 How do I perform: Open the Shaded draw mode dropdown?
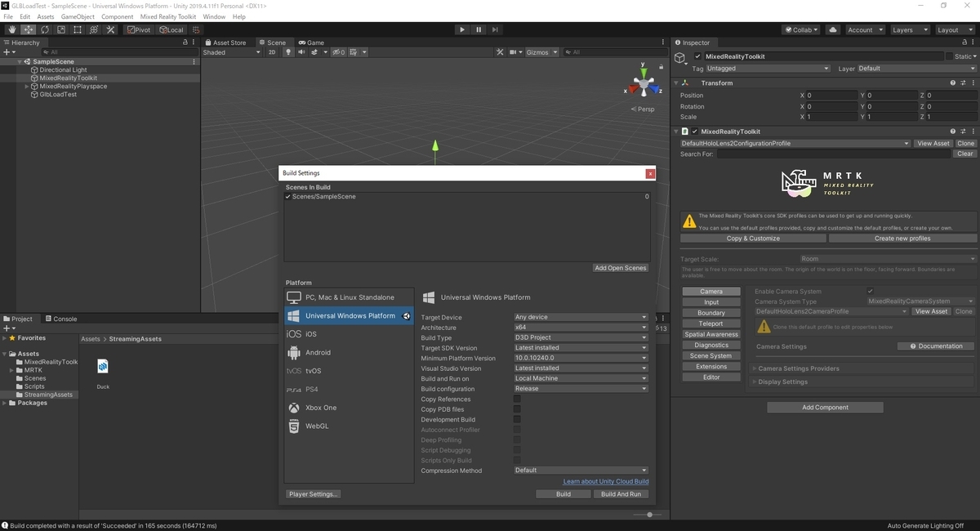click(x=232, y=52)
